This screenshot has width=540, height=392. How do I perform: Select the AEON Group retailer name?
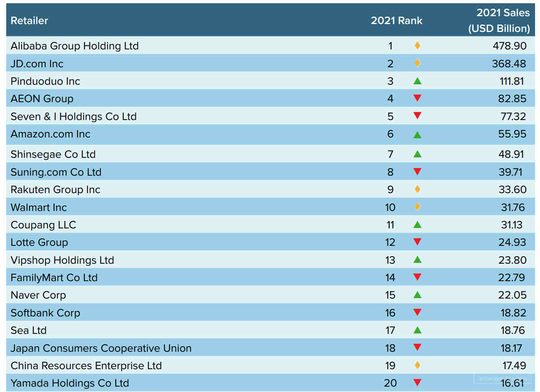pos(42,99)
